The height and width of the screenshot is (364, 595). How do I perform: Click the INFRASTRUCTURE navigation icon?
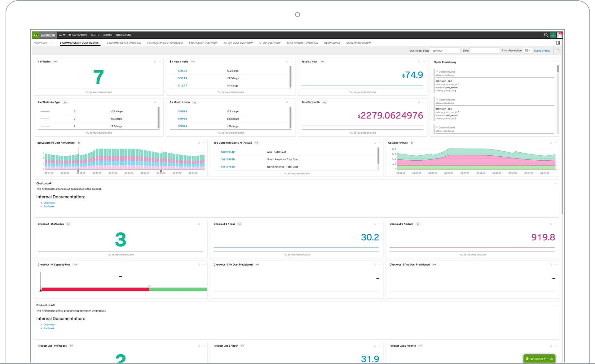pos(78,35)
